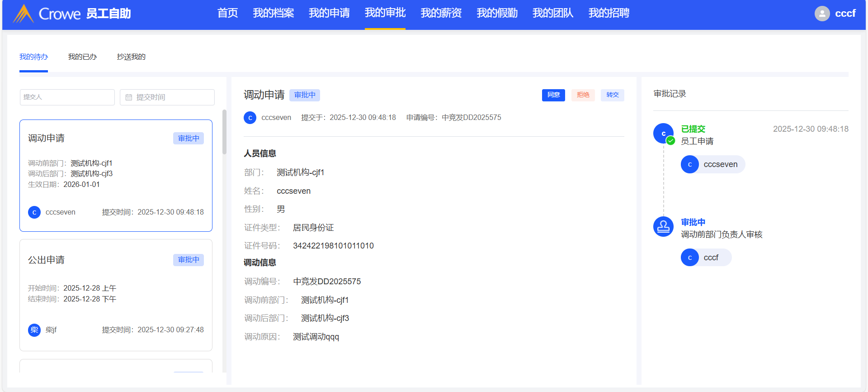Reject the request with the 拒绝 button
Screen dimensions: 868x392
click(x=583, y=95)
